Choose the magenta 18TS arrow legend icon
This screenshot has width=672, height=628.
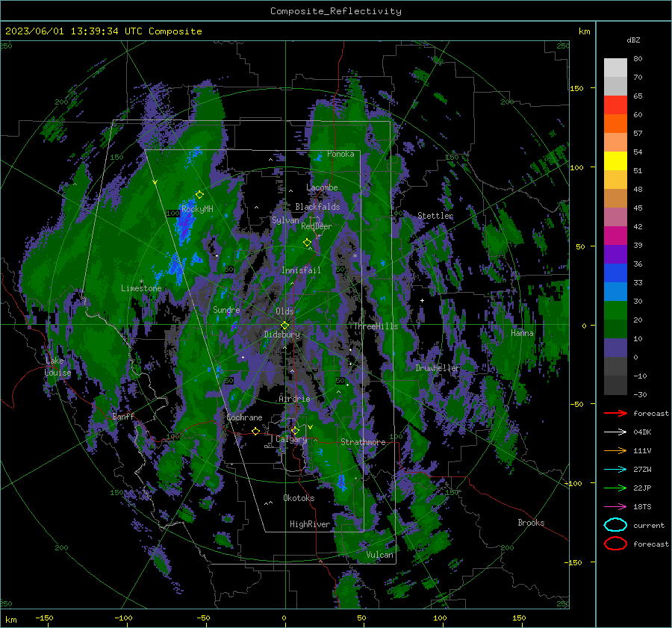(x=615, y=507)
